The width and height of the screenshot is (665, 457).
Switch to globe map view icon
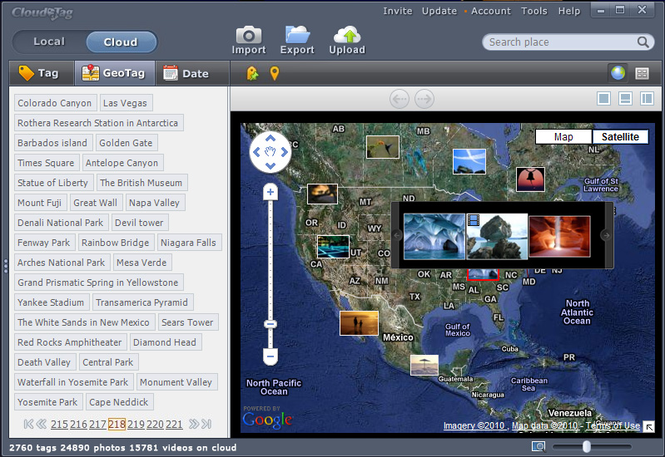tap(618, 73)
